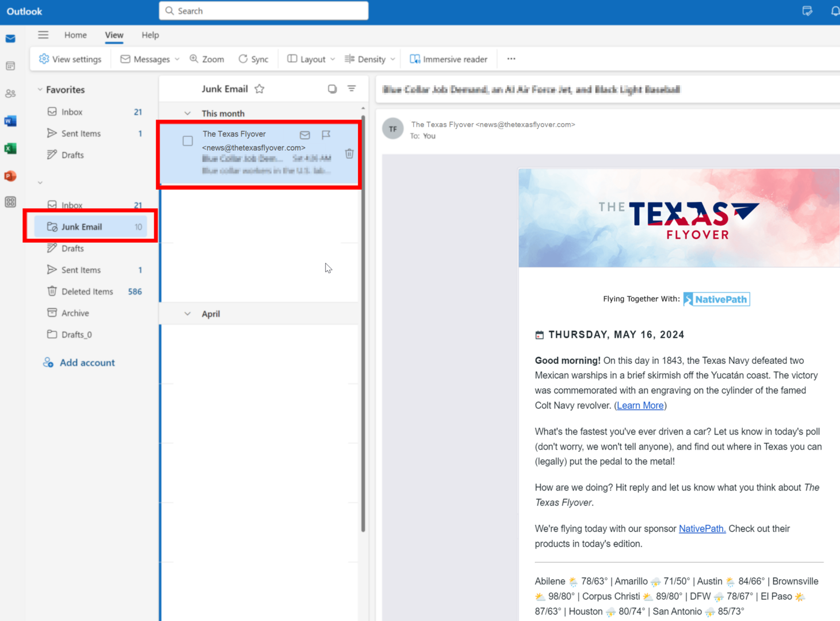Open the Layout dropdown

click(x=311, y=59)
